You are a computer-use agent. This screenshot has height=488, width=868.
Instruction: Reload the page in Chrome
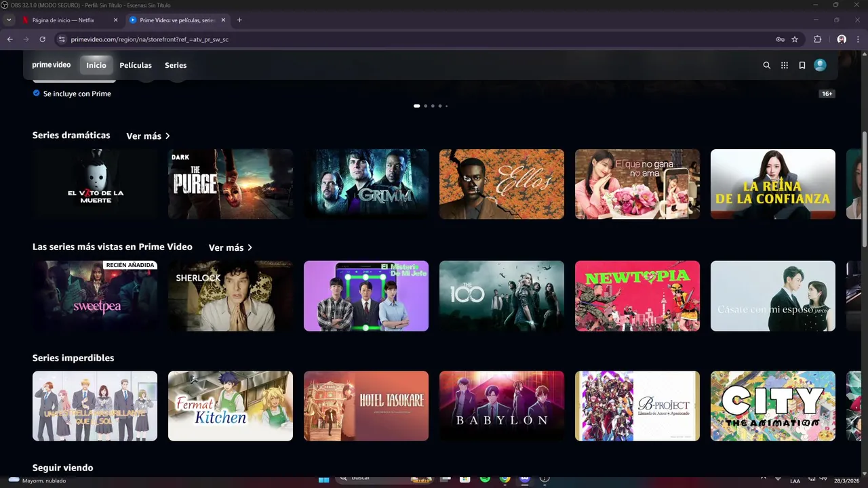coord(42,39)
